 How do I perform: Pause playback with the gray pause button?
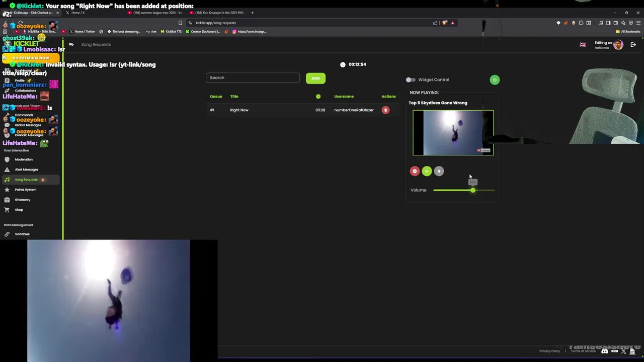coord(439,171)
